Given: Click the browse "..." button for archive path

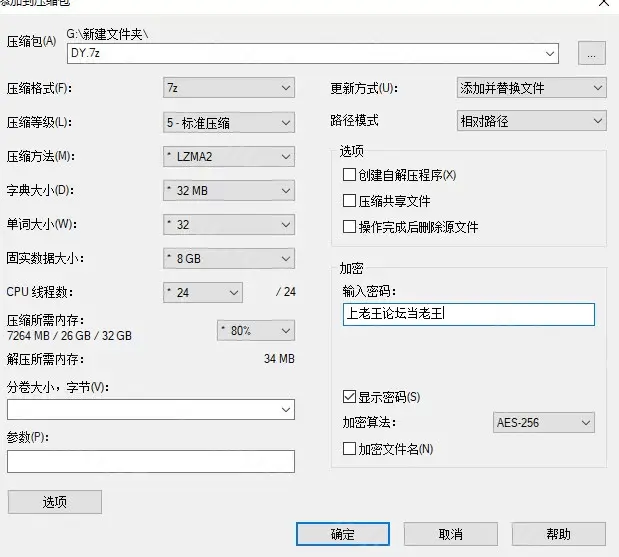Looking at the screenshot, I should click(x=591, y=54).
